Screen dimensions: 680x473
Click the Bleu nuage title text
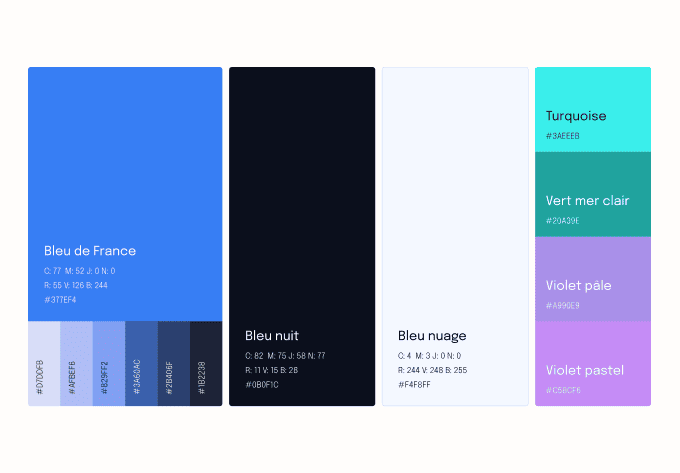(x=432, y=336)
